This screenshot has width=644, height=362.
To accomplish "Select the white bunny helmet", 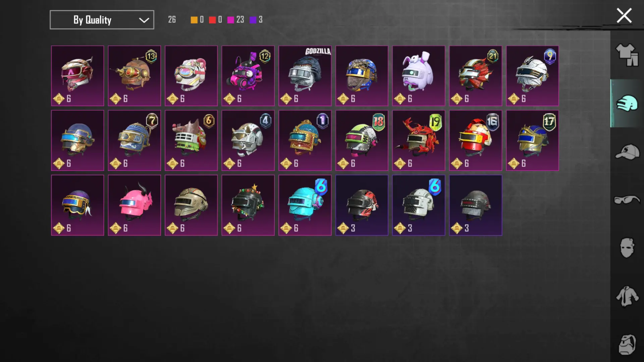I will 419,76.
